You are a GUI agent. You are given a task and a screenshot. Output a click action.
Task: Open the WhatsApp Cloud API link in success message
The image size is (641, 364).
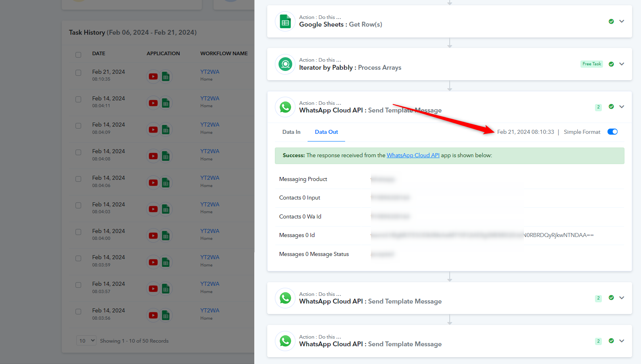click(413, 155)
